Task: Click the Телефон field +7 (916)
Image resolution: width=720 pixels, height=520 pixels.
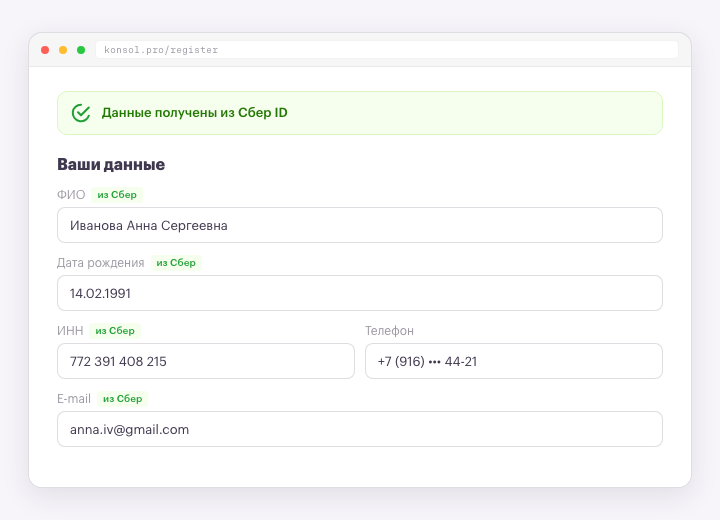Action: click(513, 361)
